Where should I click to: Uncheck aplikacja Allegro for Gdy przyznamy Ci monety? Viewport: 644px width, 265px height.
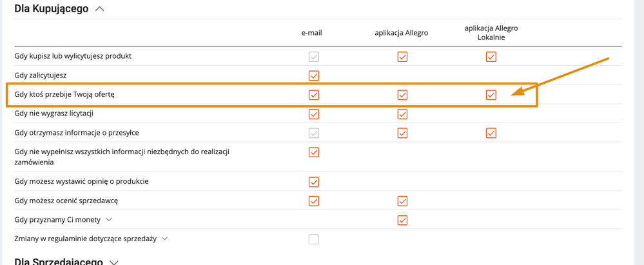[402, 220]
